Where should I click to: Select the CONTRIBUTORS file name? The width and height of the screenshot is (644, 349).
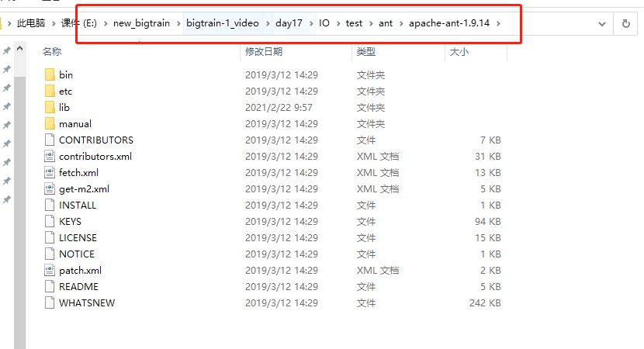(96, 140)
